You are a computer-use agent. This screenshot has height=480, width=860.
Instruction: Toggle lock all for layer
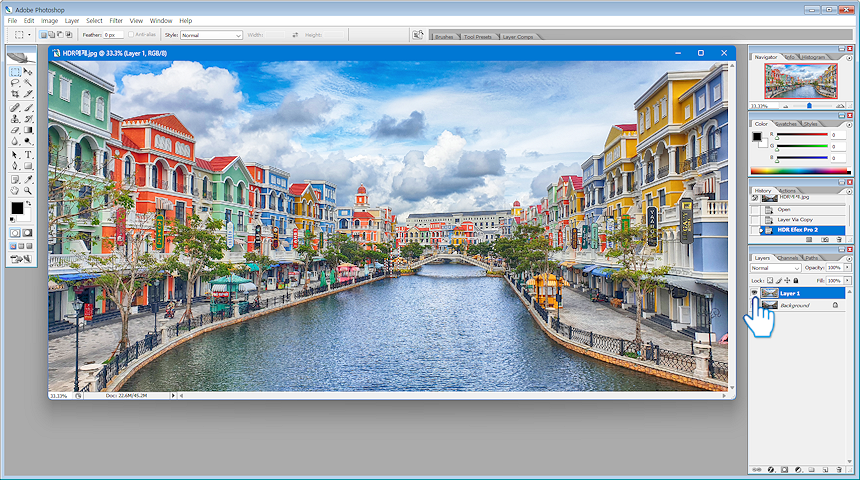pos(796,280)
